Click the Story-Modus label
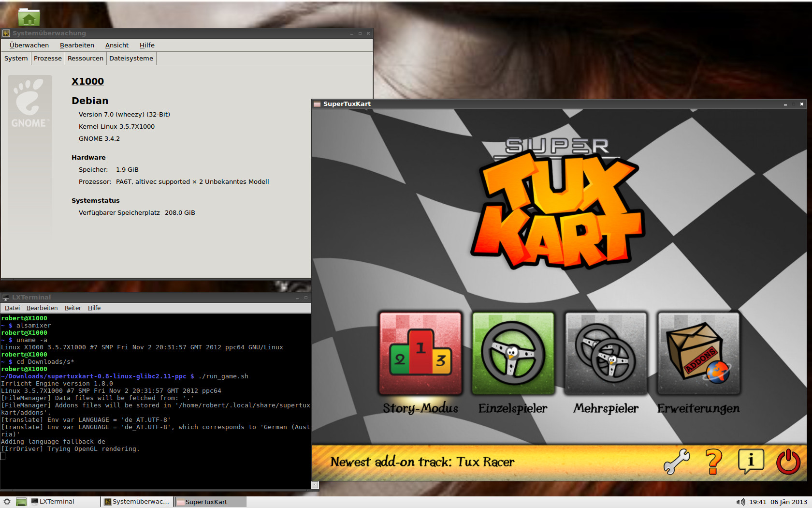This screenshot has width=812, height=508. pos(420,408)
